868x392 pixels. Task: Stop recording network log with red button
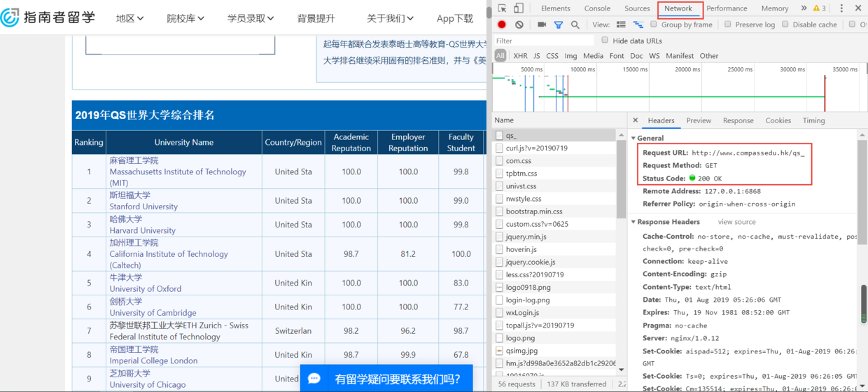pos(502,24)
